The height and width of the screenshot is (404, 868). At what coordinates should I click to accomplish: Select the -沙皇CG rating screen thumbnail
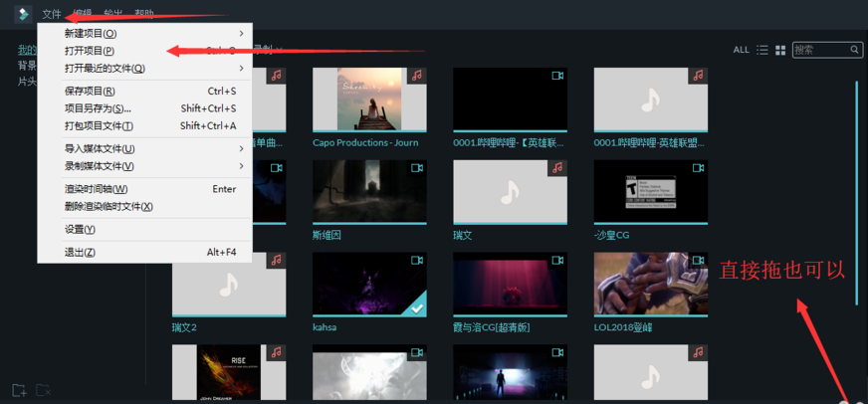[650, 191]
